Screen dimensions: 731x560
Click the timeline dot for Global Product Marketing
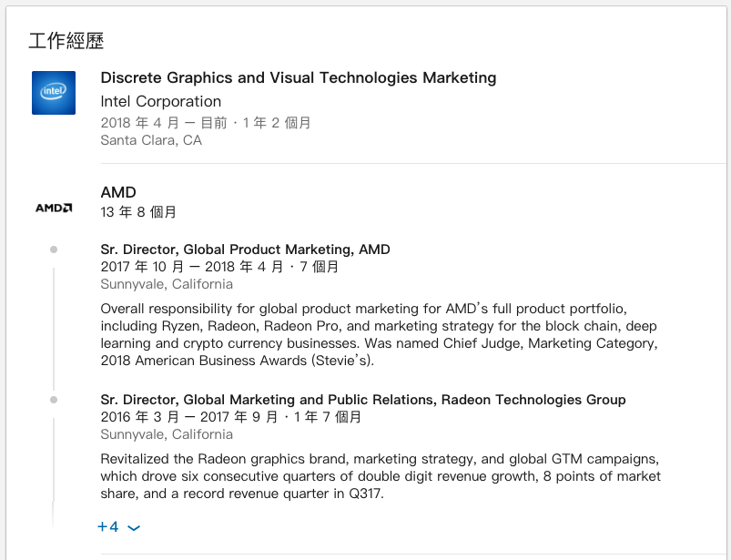click(54, 249)
